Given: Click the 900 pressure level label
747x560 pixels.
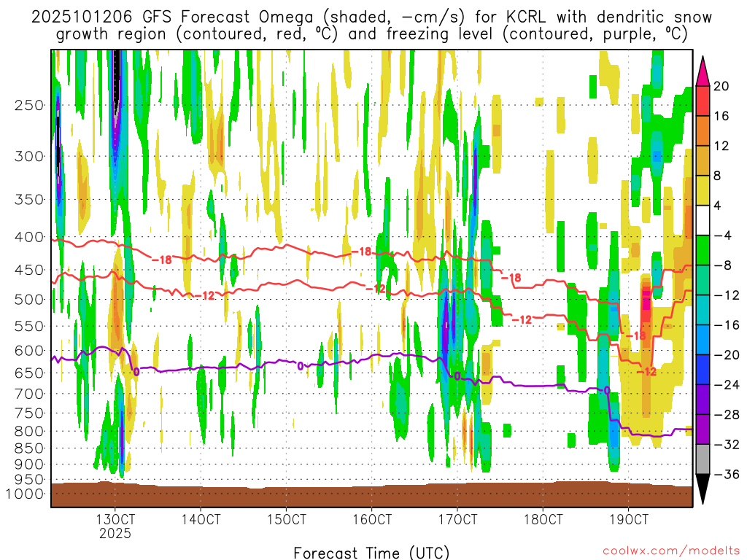Looking at the screenshot, I should coord(29,464).
